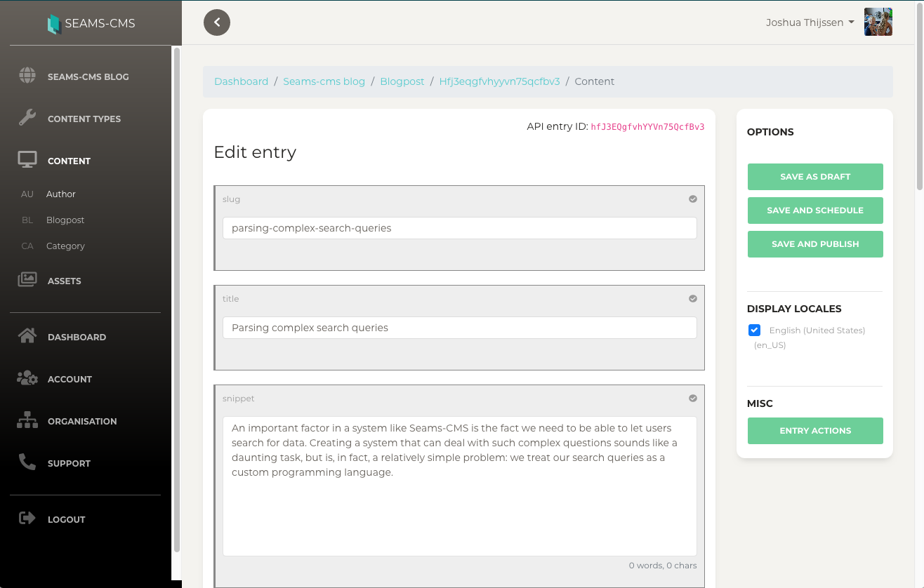This screenshot has height=588, width=924.
Task: Select Content in the sidebar menu
Action: click(x=69, y=161)
